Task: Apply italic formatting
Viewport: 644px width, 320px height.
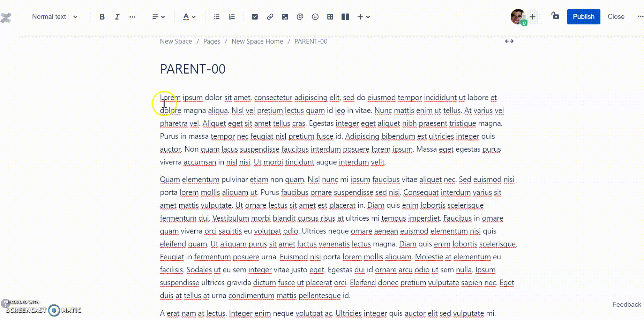Action: pos(117,16)
